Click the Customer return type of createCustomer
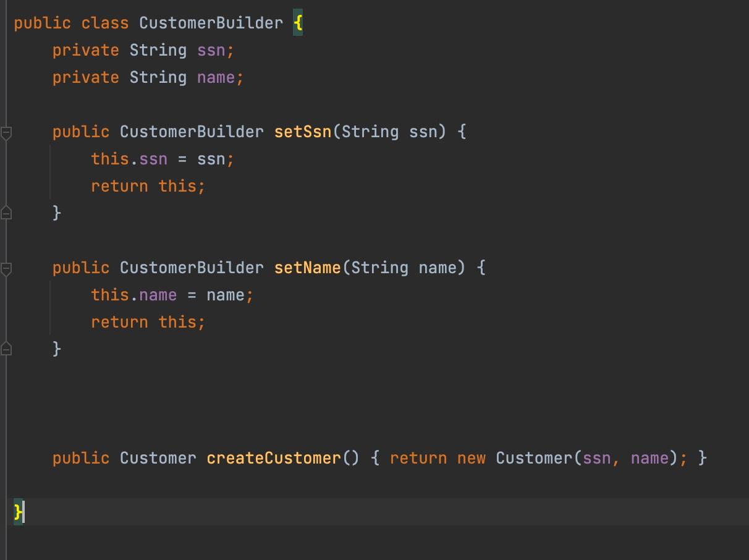This screenshot has height=560, width=749. [x=158, y=457]
